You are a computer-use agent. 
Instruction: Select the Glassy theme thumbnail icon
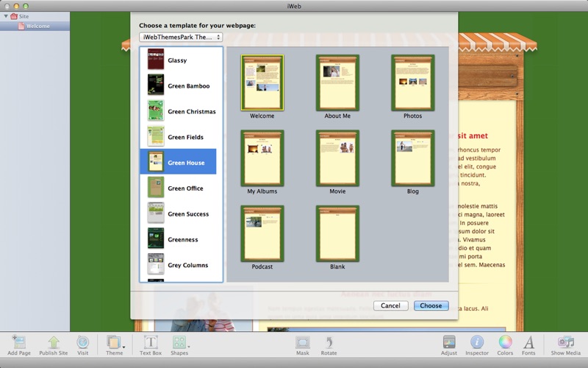pyautogui.click(x=156, y=60)
